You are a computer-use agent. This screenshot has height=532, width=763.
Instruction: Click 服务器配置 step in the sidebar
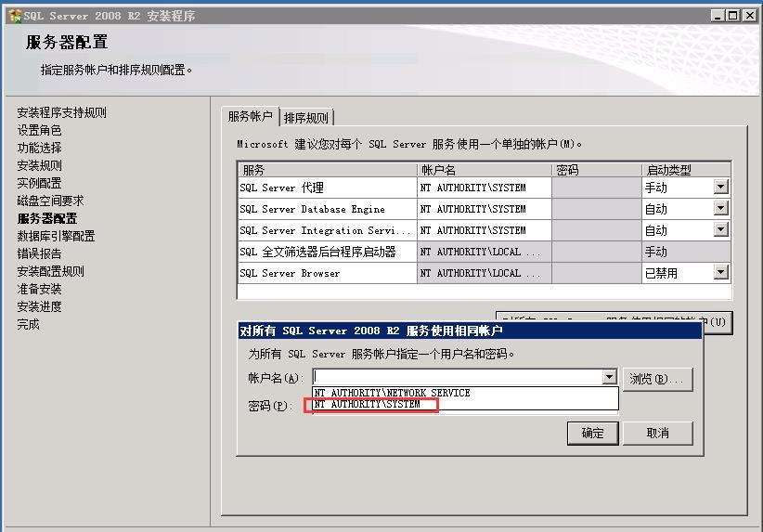47,218
